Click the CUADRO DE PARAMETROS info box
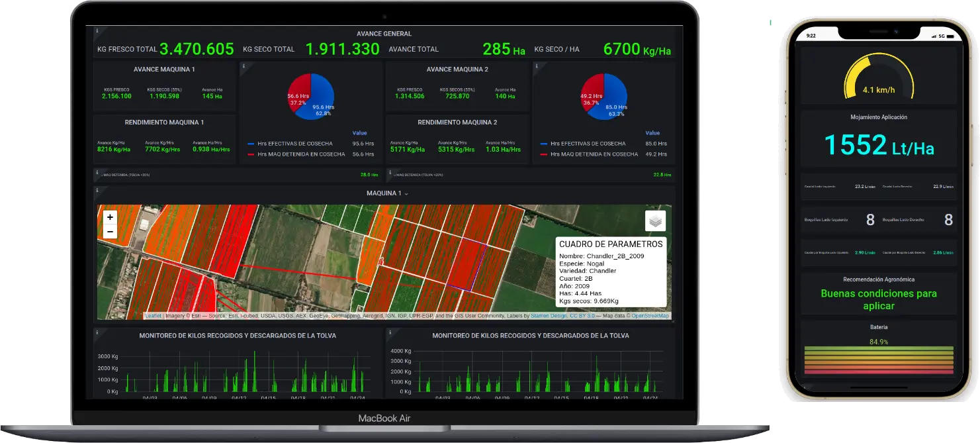This screenshot has height=443, width=980. (611, 272)
